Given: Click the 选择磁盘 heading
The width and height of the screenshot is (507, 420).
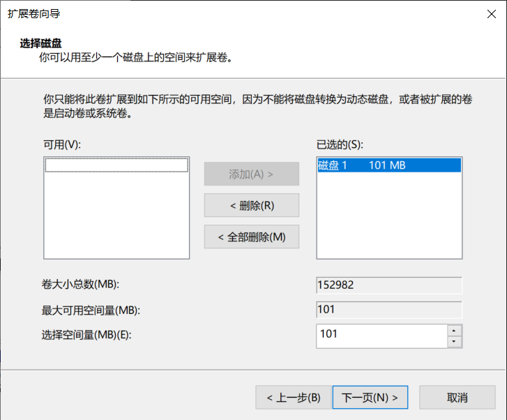Looking at the screenshot, I should pos(40,43).
